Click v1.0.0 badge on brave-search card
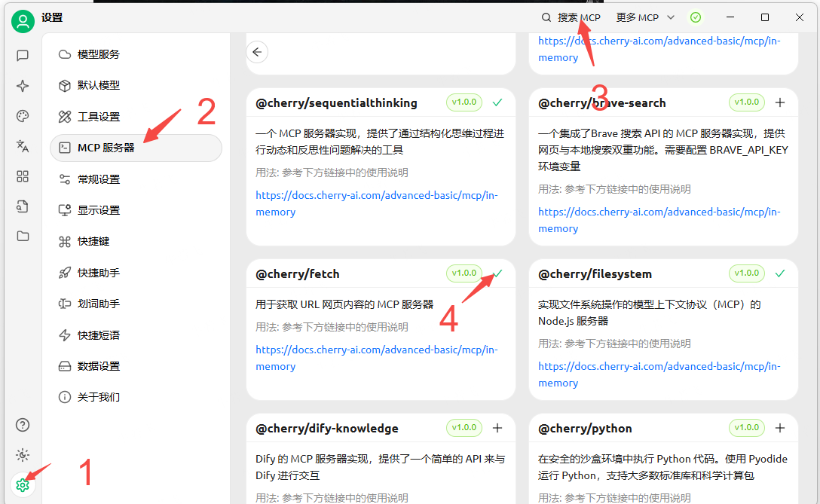 (x=747, y=102)
